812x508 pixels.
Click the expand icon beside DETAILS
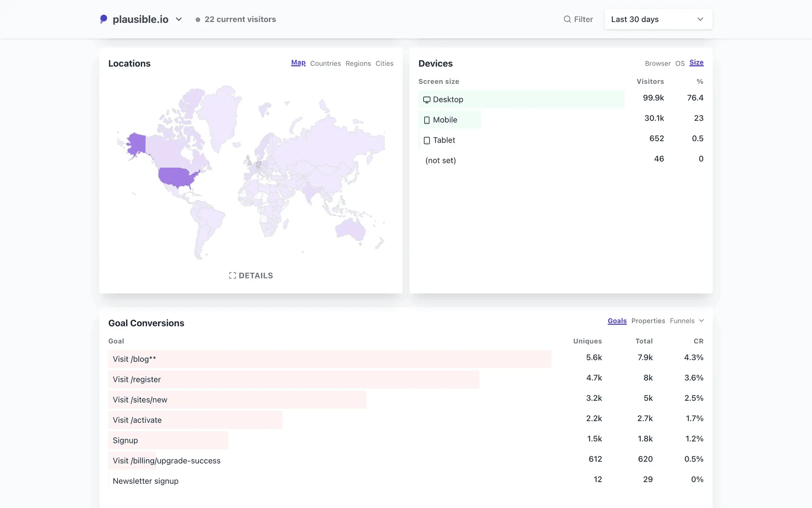(232, 276)
